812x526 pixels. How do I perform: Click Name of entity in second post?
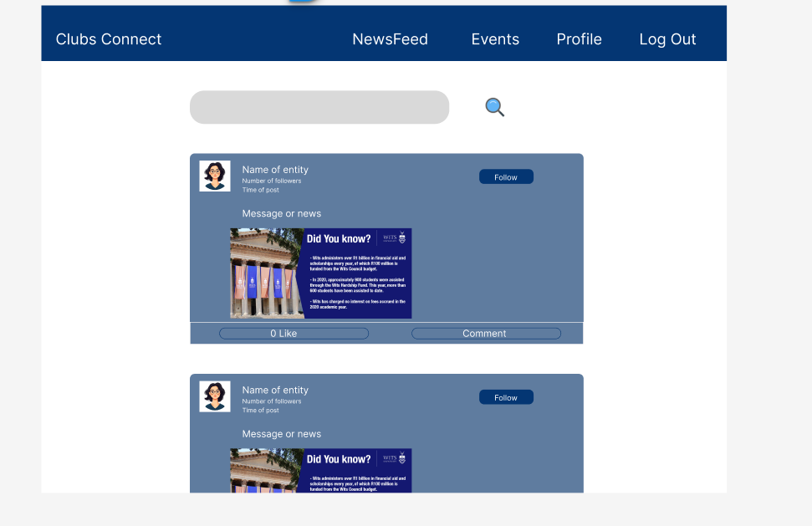tap(275, 391)
